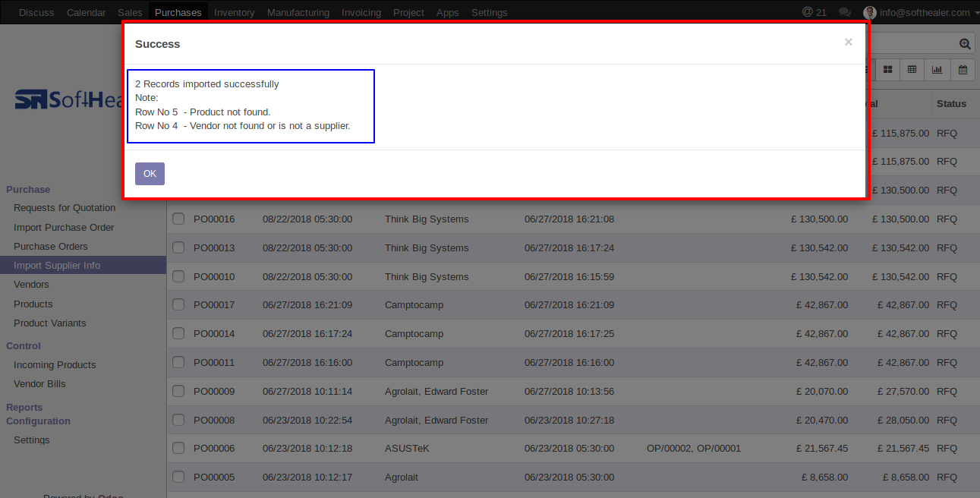Sort the list by Status column

(x=951, y=104)
